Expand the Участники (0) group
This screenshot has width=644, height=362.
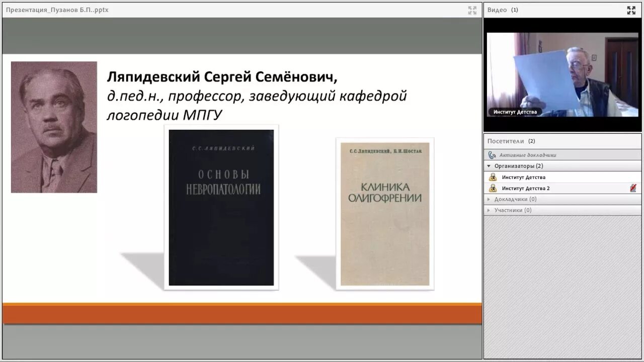488,210
